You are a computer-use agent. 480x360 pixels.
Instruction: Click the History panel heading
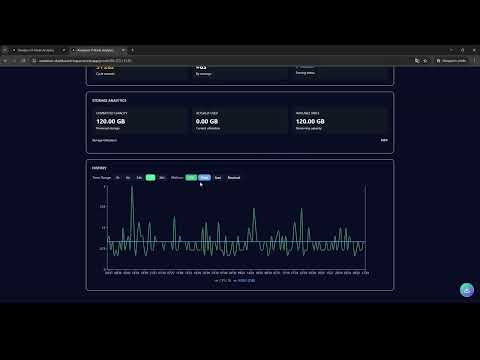(99, 168)
